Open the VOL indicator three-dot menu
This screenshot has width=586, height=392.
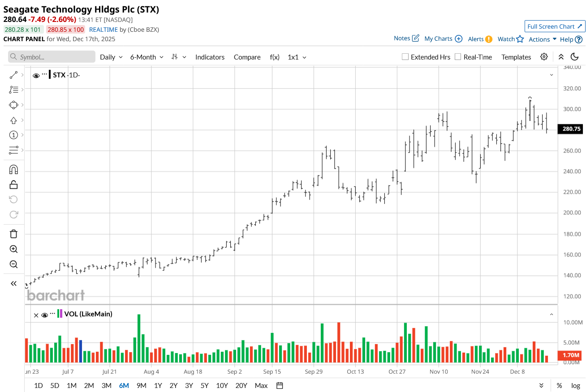tap(52, 314)
